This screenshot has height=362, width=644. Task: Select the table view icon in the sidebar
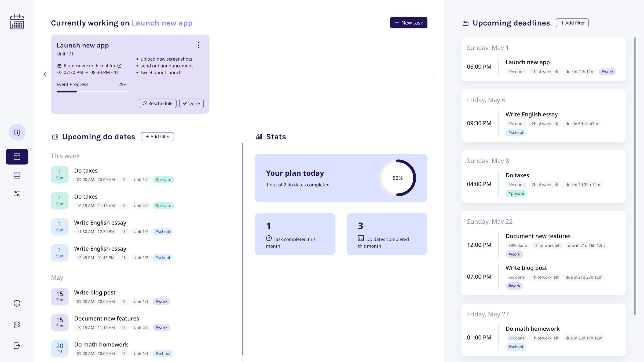pos(17,175)
